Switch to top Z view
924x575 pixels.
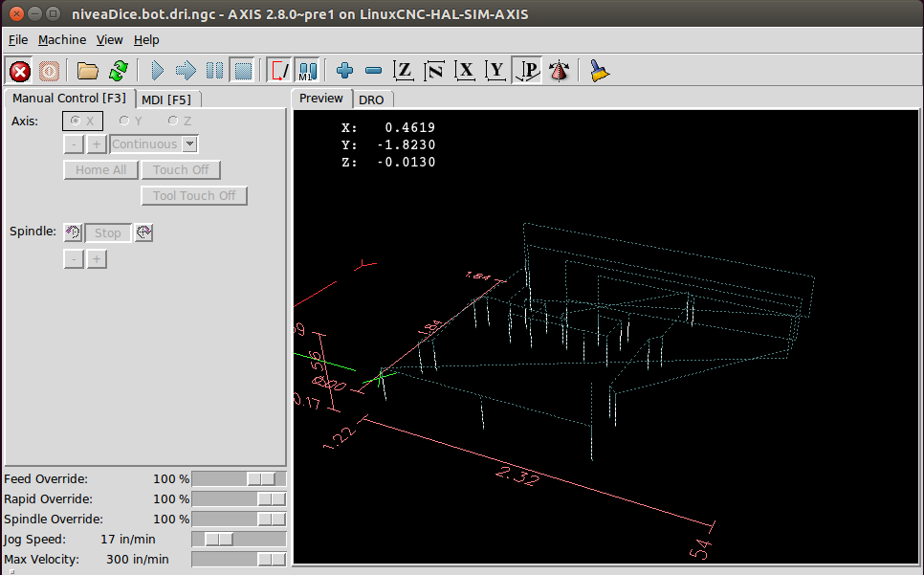click(x=404, y=72)
